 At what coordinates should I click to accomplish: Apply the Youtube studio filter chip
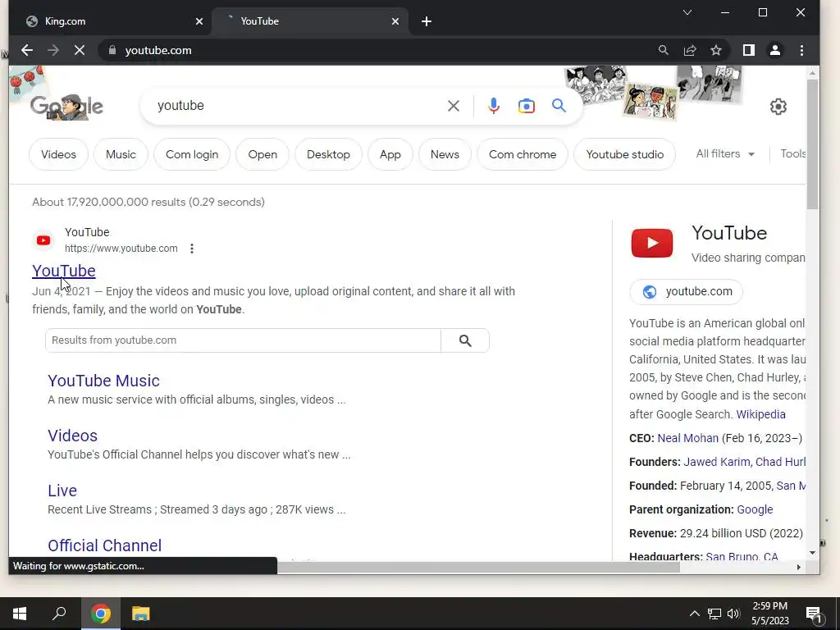tap(624, 154)
